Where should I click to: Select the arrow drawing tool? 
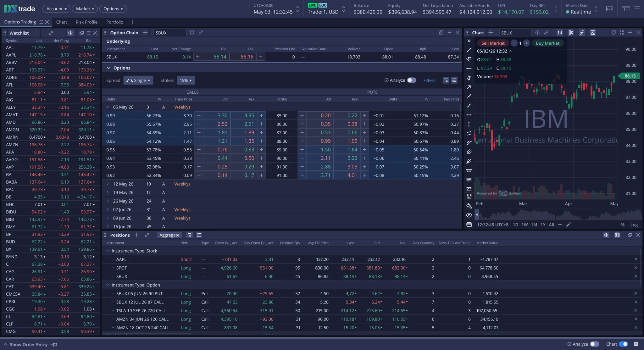469,87
